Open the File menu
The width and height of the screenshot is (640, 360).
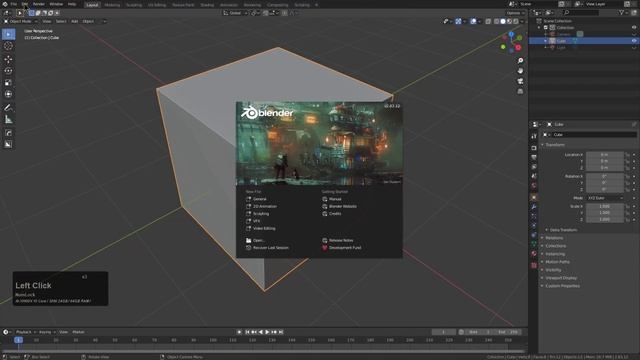14,4
